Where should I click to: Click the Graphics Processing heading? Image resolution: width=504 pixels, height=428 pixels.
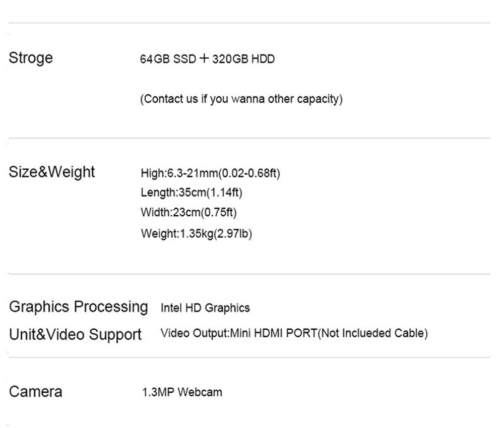coord(79,307)
